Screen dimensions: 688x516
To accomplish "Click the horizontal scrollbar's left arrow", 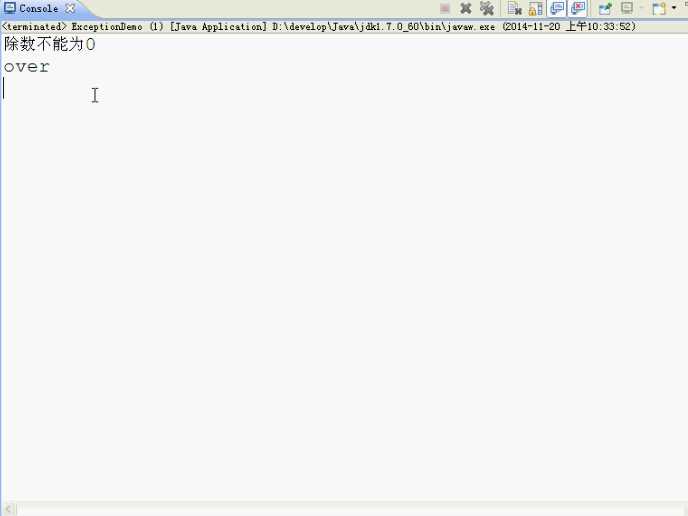I will (8, 509).
